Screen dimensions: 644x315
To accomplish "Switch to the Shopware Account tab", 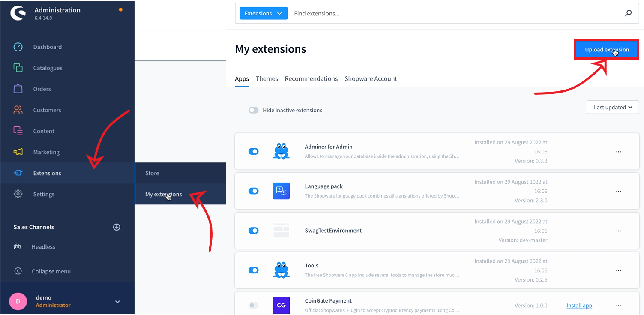I will point(371,79).
